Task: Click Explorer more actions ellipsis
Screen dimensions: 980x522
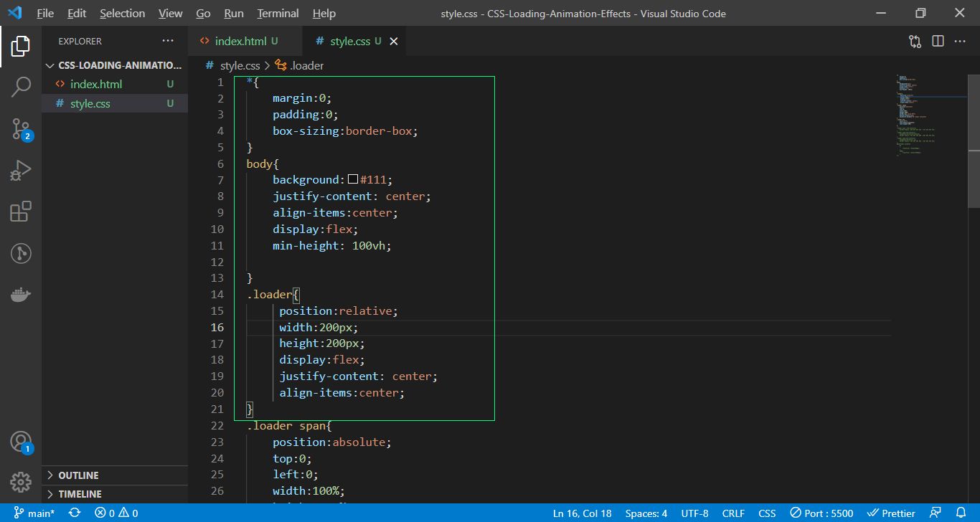Action: [x=168, y=41]
